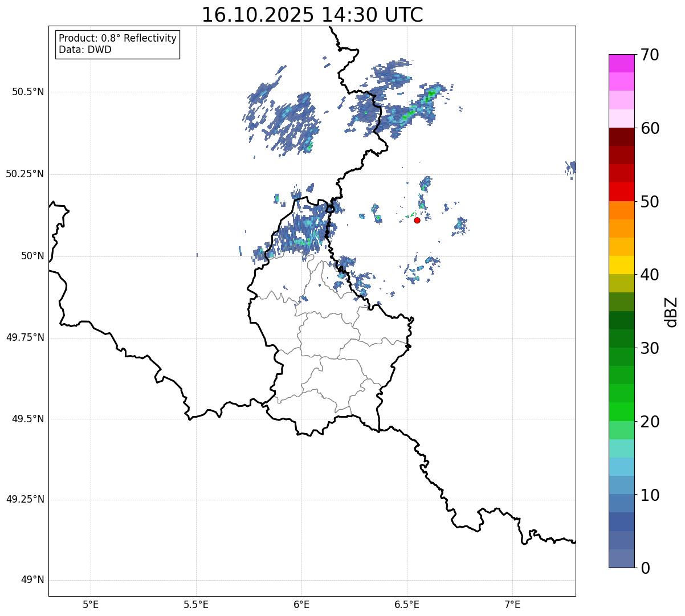Click the 50.5°N latitude label

(x=28, y=92)
